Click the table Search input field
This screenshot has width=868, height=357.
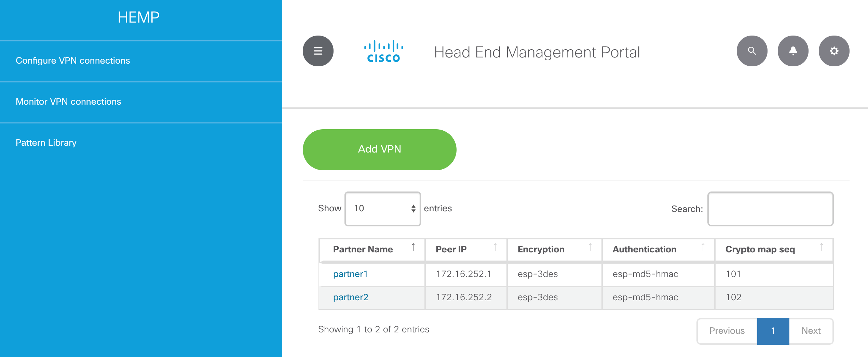(x=770, y=209)
